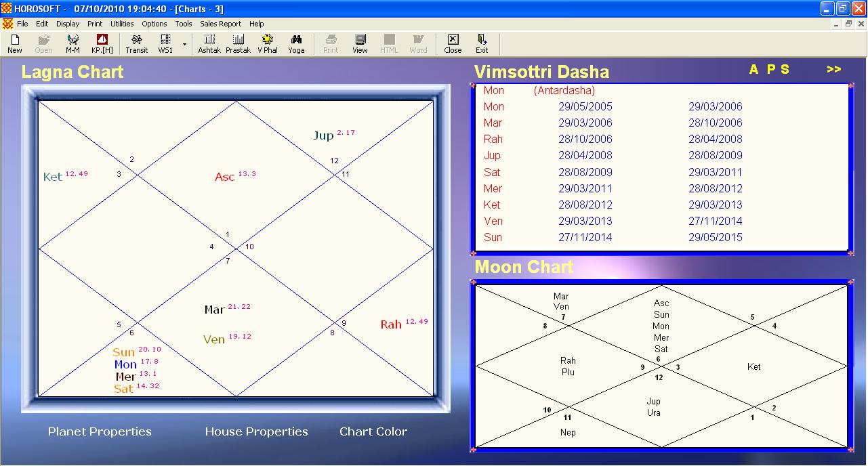Image resolution: width=868 pixels, height=466 pixels.
Task: Open the Options menu
Action: click(x=154, y=24)
